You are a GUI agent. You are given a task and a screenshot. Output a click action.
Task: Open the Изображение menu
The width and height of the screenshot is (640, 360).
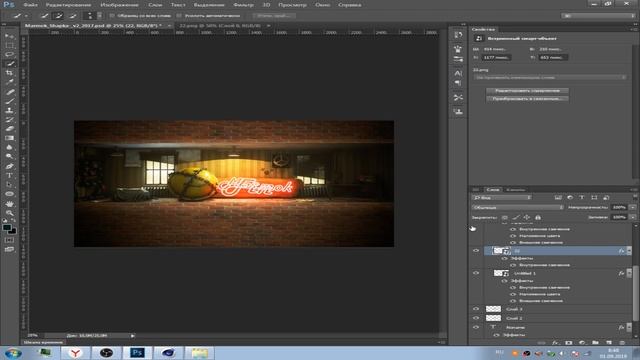click(119, 5)
